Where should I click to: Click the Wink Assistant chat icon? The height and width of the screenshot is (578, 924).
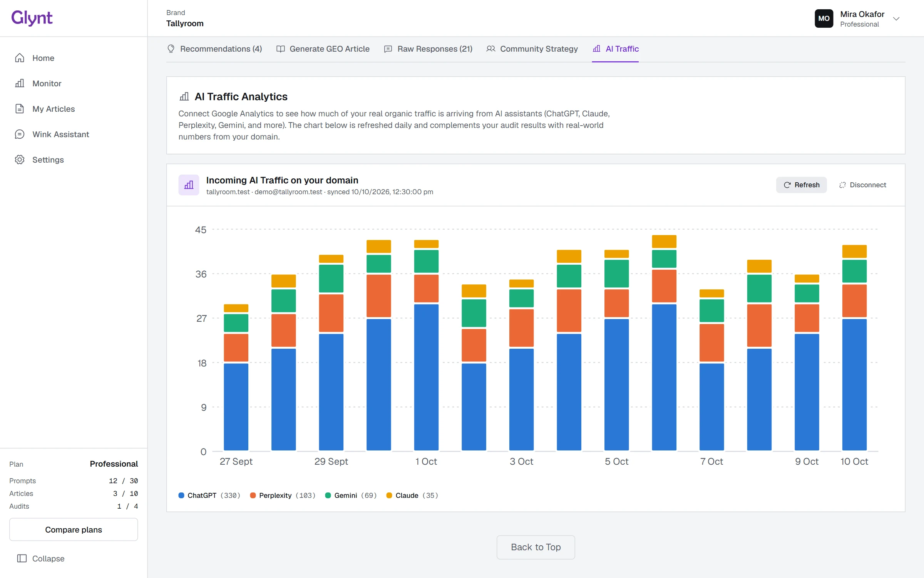(20, 134)
